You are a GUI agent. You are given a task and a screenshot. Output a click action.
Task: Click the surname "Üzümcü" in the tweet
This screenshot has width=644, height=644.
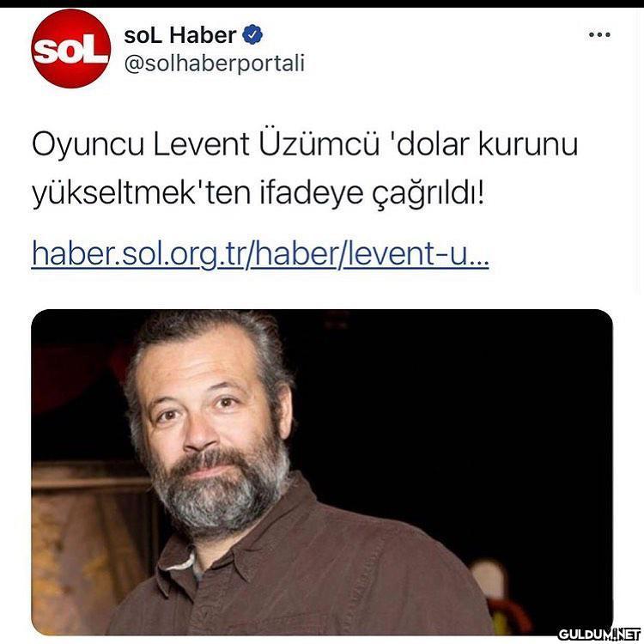click(x=319, y=143)
